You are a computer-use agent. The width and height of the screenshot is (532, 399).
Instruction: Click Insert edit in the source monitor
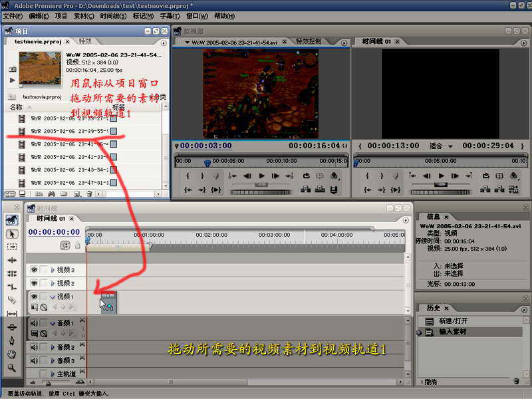tap(305, 190)
